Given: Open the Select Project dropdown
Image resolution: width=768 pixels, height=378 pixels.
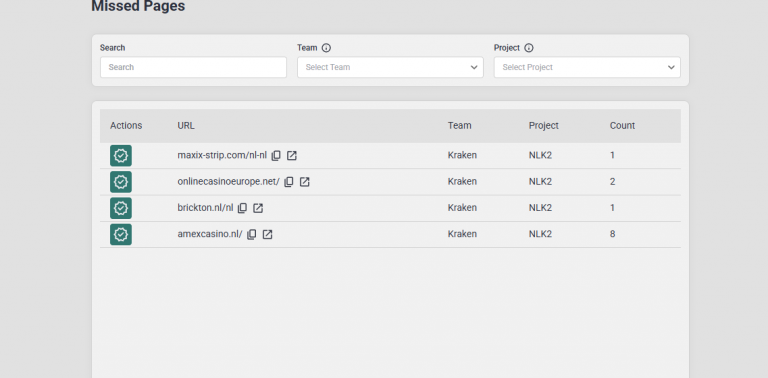Looking at the screenshot, I should [587, 67].
